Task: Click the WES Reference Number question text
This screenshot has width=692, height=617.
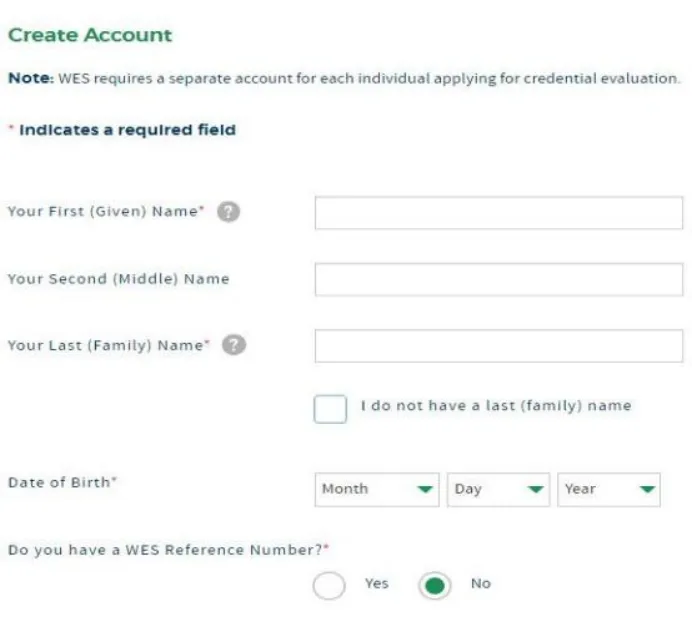Action: click(x=169, y=550)
